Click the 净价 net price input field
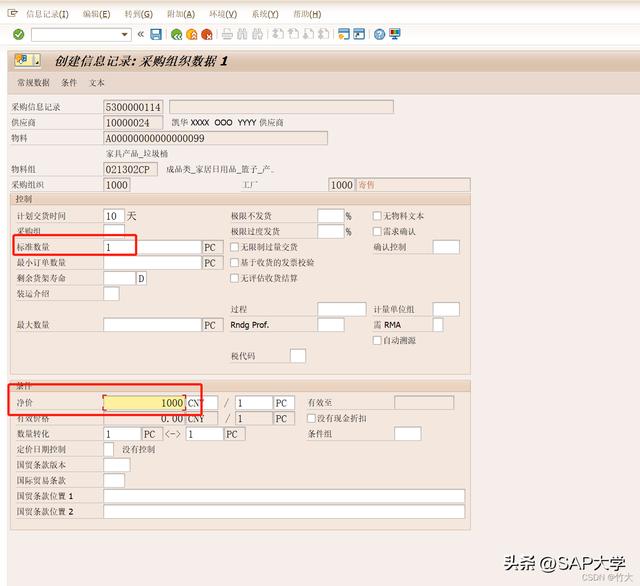640x586 pixels. tap(145, 403)
